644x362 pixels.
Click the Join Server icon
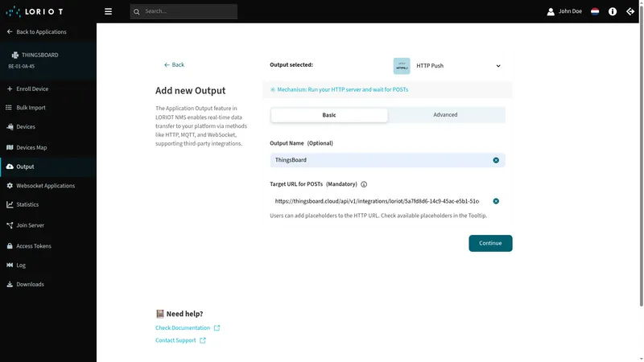click(10, 225)
